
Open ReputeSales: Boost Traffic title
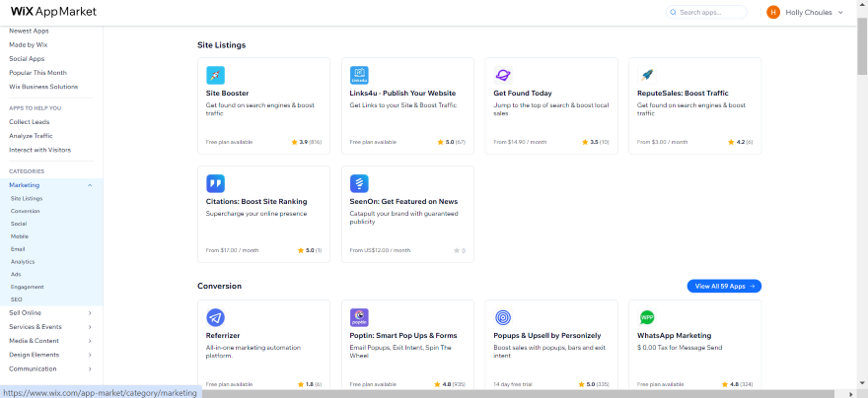(683, 93)
